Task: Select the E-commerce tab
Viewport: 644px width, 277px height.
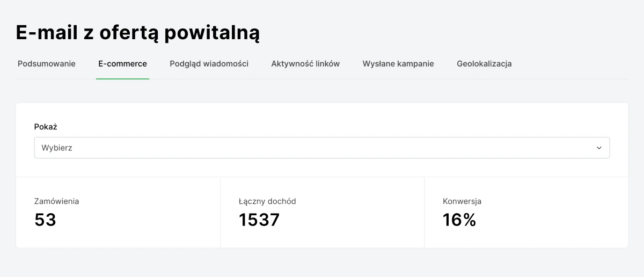Action: (x=122, y=63)
